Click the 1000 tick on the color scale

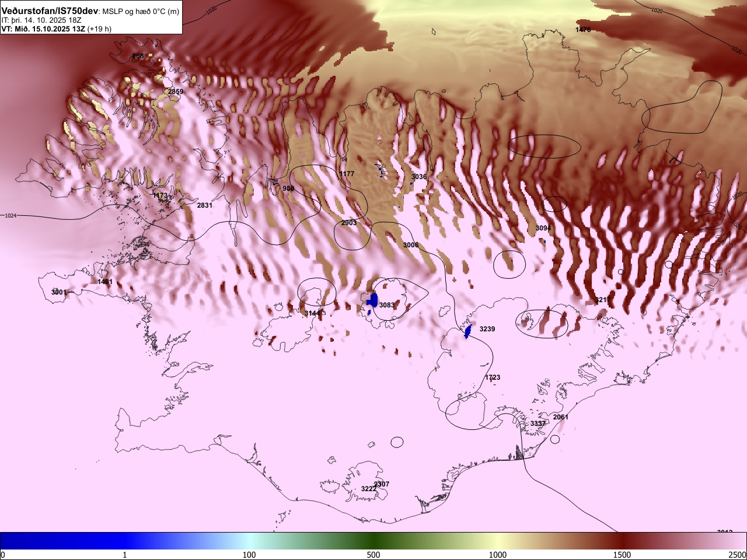pyautogui.click(x=498, y=554)
